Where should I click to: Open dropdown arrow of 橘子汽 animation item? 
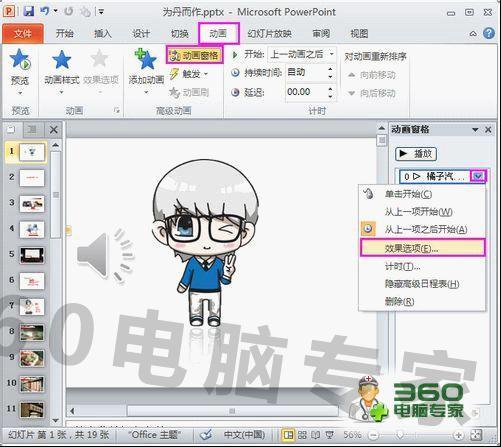click(478, 176)
